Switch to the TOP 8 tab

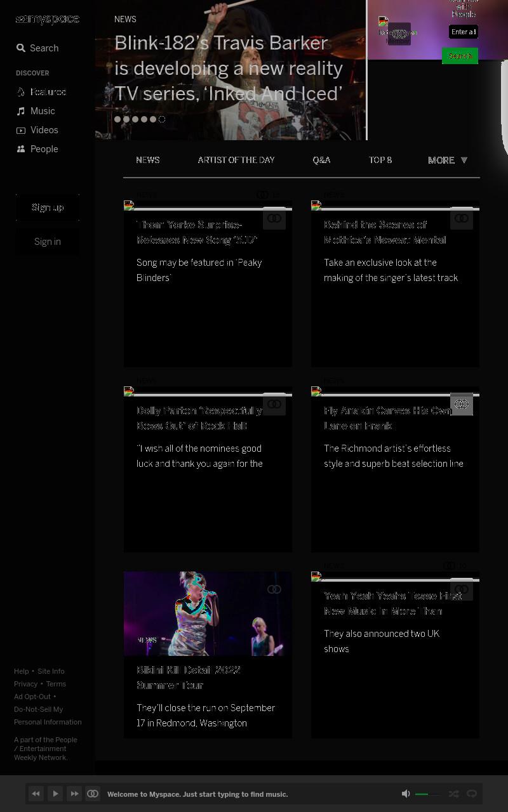click(x=380, y=160)
